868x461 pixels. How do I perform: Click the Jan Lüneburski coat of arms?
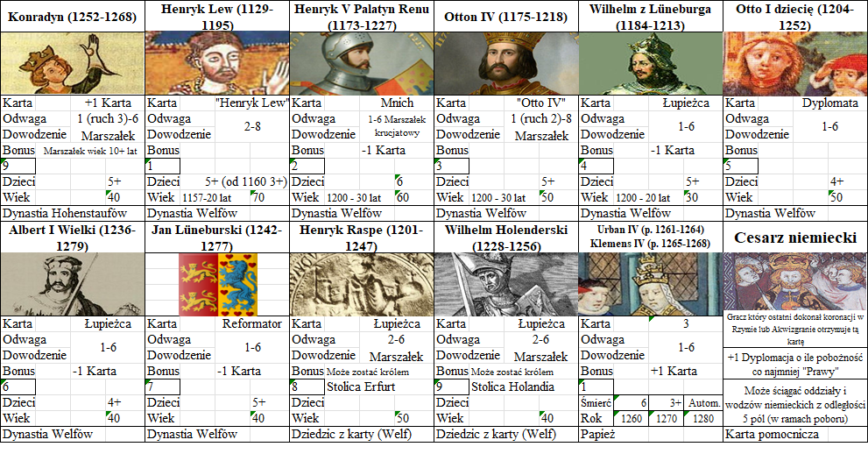coord(218,285)
